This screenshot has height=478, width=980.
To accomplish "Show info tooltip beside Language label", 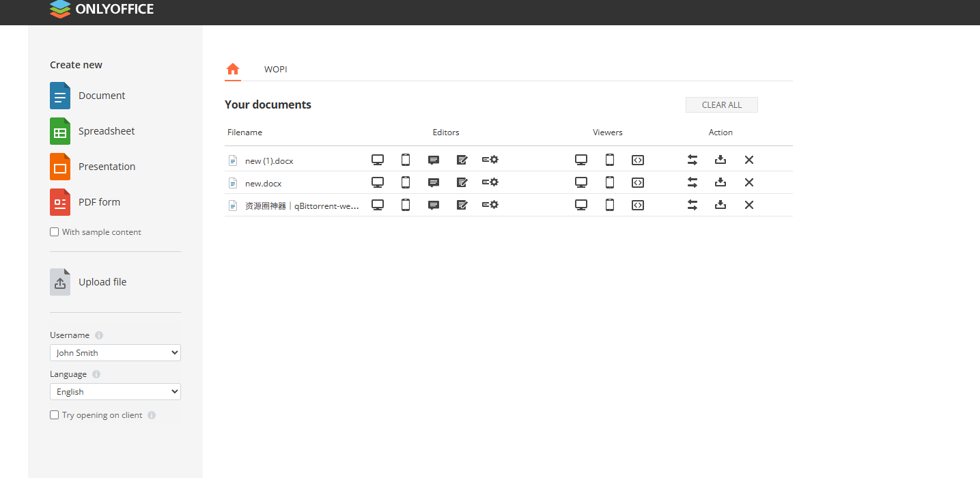I will pyautogui.click(x=96, y=374).
